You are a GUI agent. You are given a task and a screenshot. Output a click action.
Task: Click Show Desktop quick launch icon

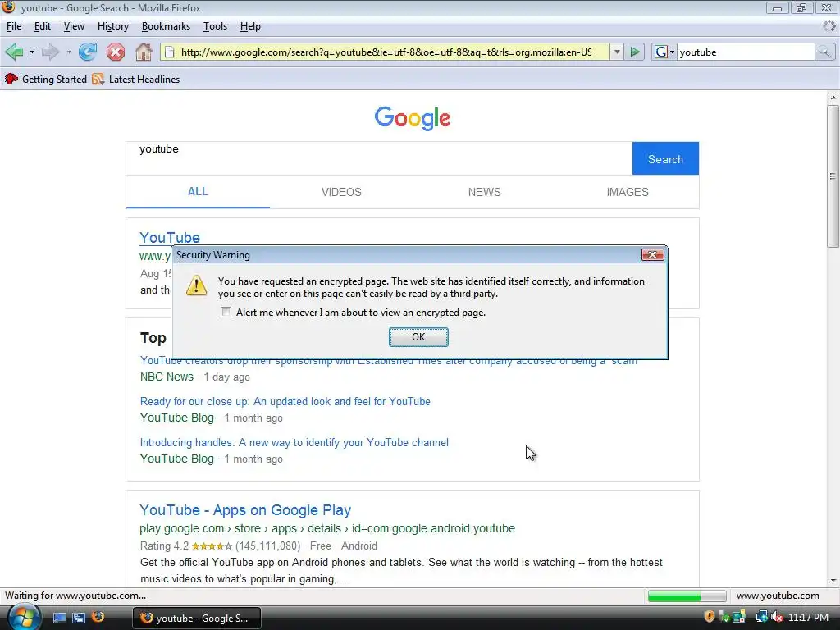(x=59, y=618)
